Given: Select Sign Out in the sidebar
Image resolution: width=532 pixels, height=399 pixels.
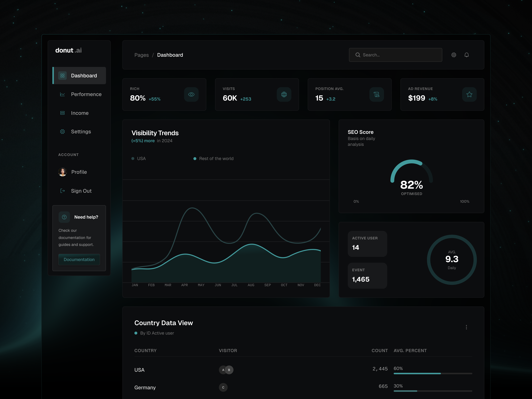Looking at the screenshot, I should pos(79,191).
